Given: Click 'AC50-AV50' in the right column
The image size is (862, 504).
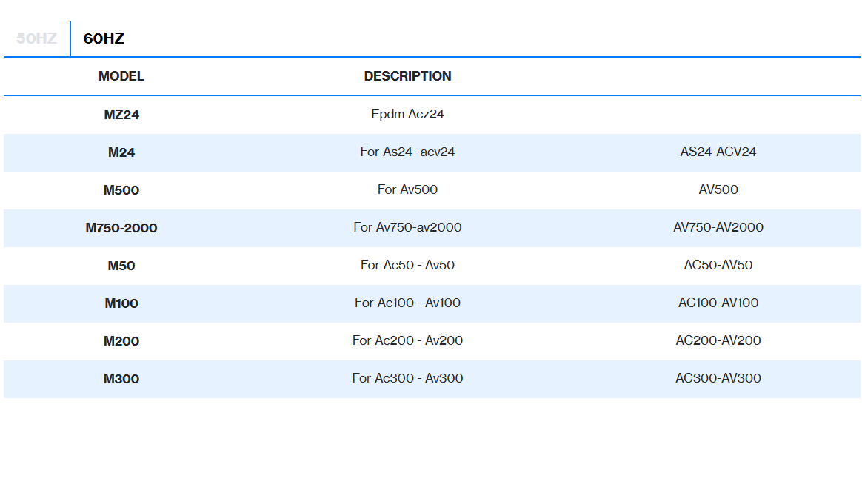Looking at the screenshot, I should [x=718, y=266].
